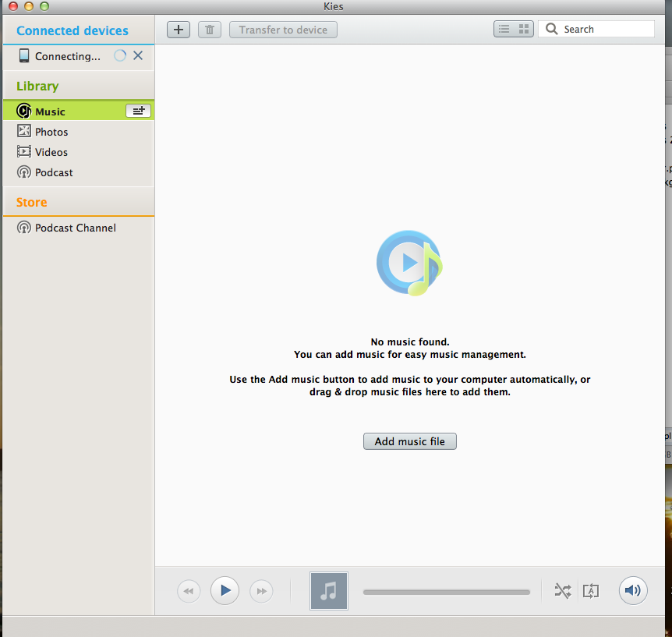The image size is (672, 637).
Task: Click Transfer to device button
Action: coord(283,30)
